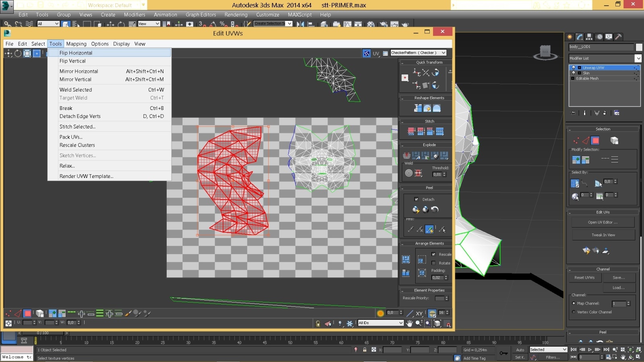This screenshot has height=362, width=644.
Task: Click the Pack Custom arrange icon
Action: pyautogui.click(x=406, y=259)
